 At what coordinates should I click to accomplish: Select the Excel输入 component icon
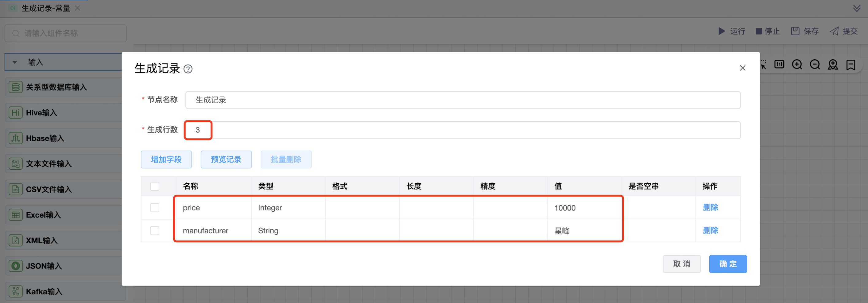coord(15,215)
